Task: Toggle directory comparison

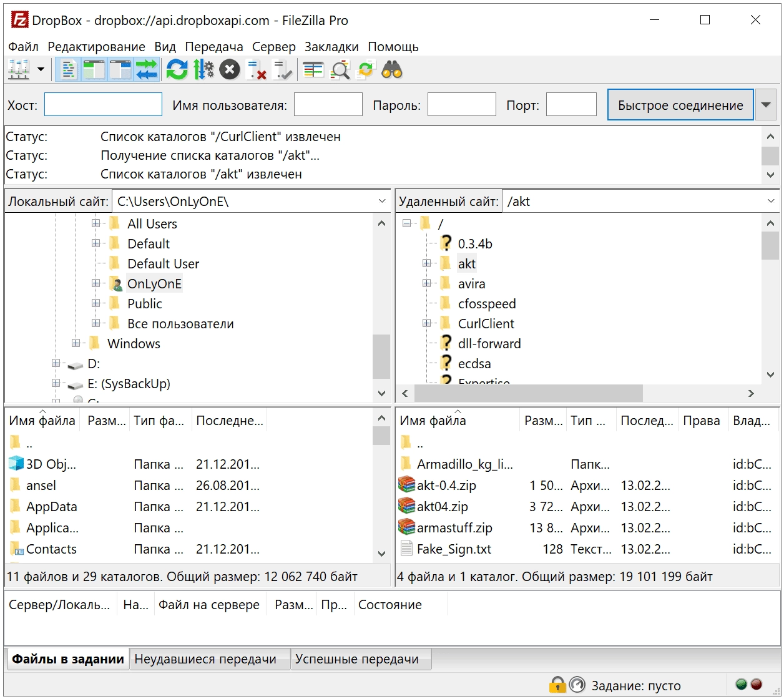Action: 340,69
